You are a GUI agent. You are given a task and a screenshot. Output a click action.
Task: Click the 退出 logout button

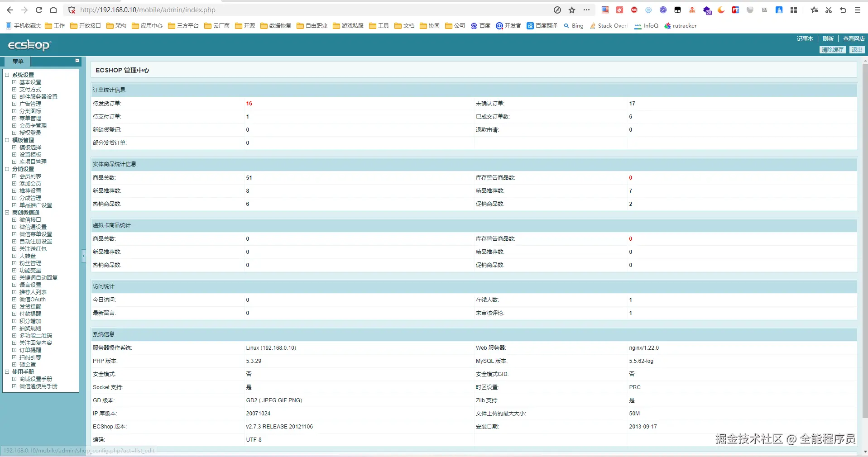tap(857, 50)
